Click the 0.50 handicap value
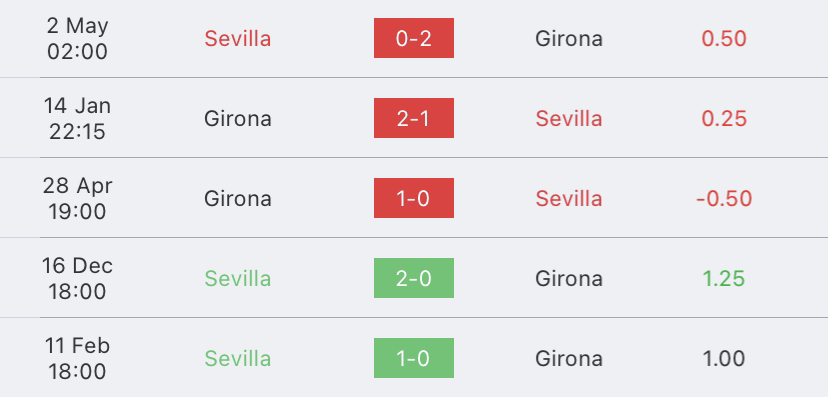828x397 pixels. 724,39
